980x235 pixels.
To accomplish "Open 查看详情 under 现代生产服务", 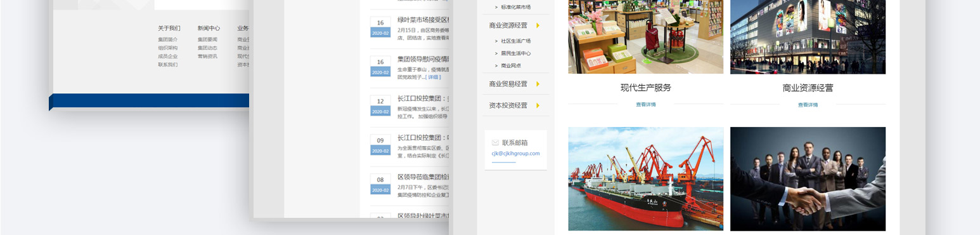I will [x=645, y=104].
